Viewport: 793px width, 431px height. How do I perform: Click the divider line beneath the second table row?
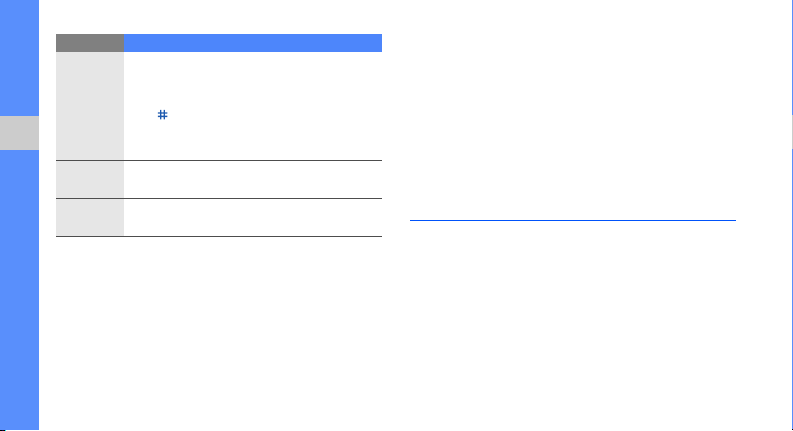pos(219,198)
